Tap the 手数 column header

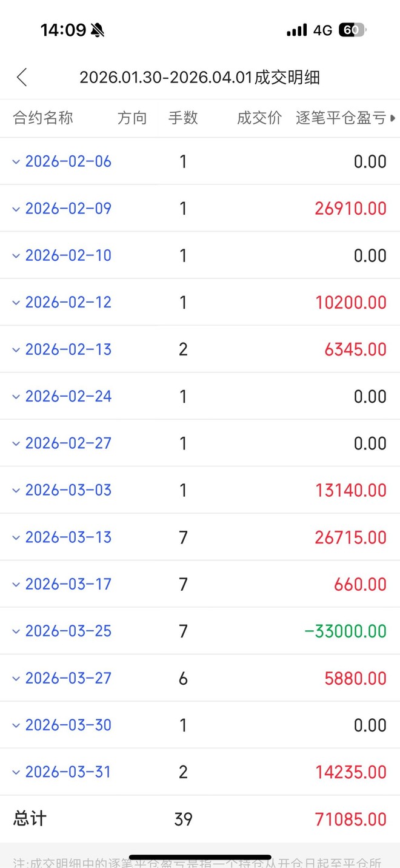(x=183, y=118)
